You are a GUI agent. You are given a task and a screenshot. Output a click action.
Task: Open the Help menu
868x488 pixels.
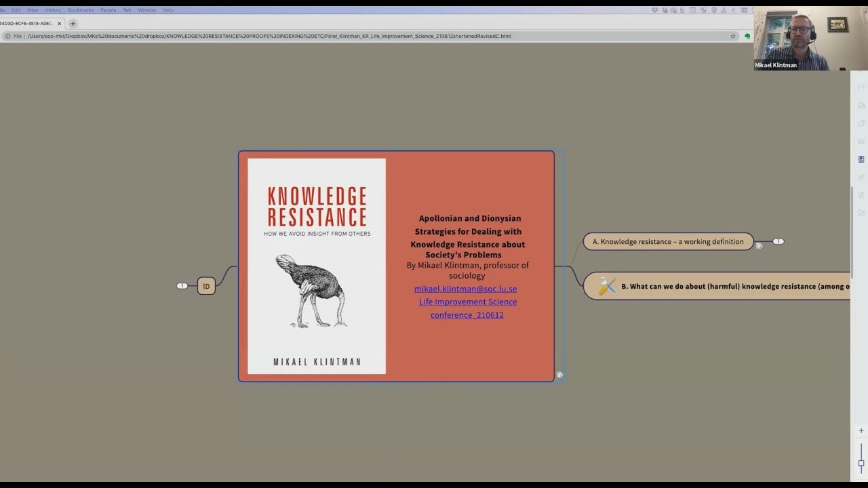click(168, 10)
